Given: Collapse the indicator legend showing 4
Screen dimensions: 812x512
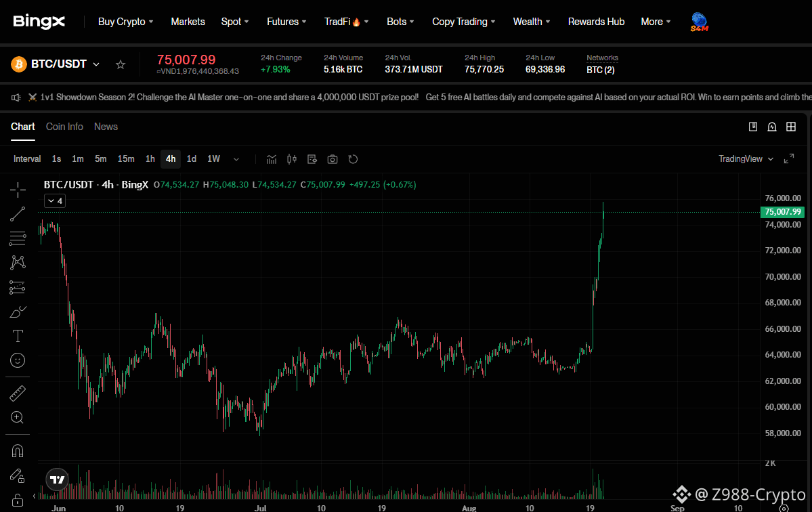Looking at the screenshot, I should [55, 201].
